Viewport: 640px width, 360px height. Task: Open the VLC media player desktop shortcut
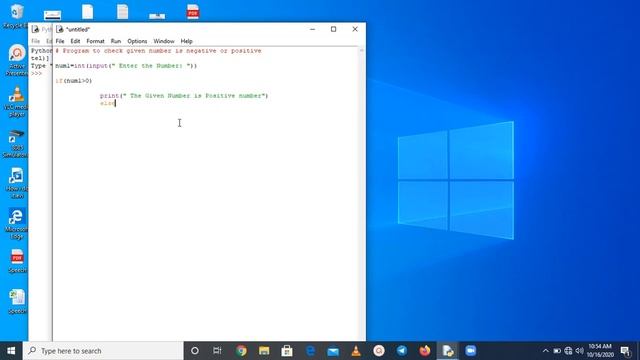[x=16, y=101]
